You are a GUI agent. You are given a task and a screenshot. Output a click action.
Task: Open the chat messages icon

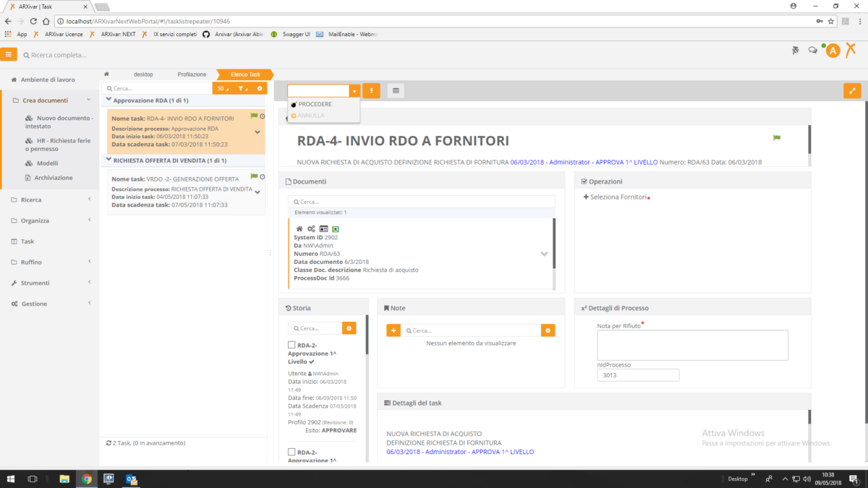(x=812, y=49)
